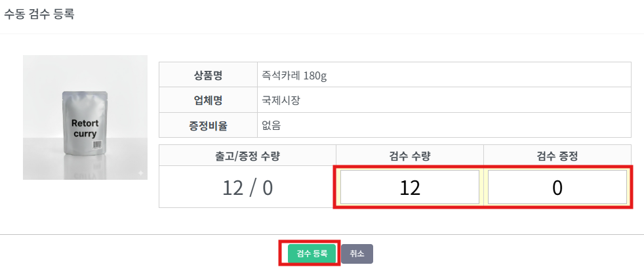Click the 검수 증정 column header
The image size is (644, 269).
pyautogui.click(x=557, y=155)
